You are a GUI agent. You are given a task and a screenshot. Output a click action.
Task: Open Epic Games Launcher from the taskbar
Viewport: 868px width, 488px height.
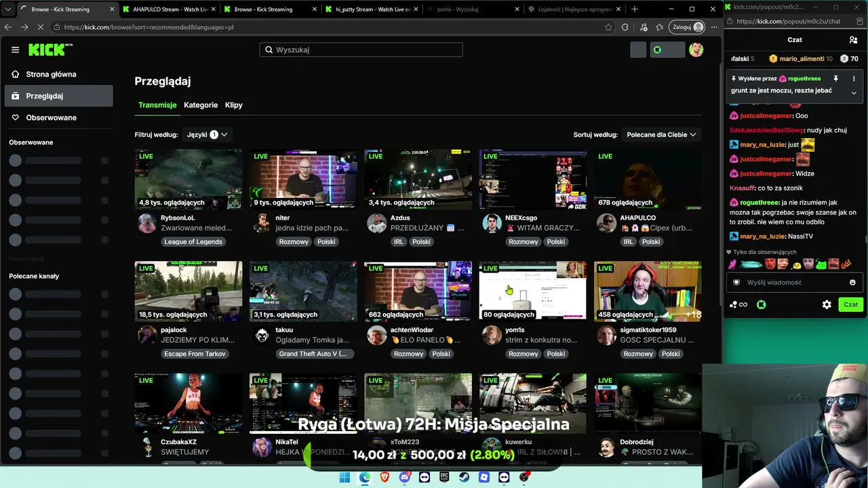pos(444,477)
